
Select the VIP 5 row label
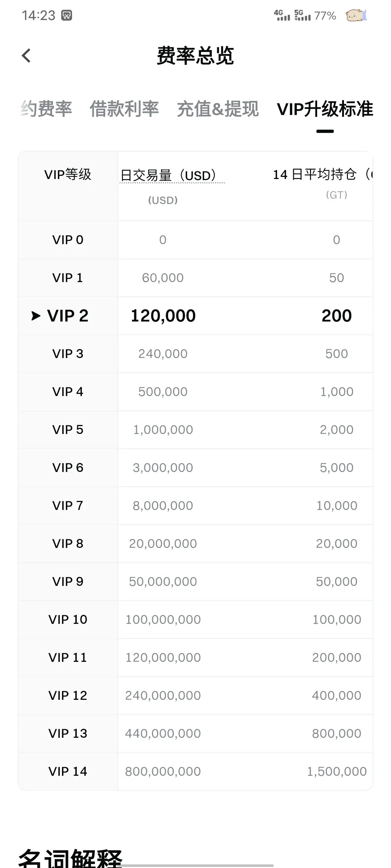68,430
